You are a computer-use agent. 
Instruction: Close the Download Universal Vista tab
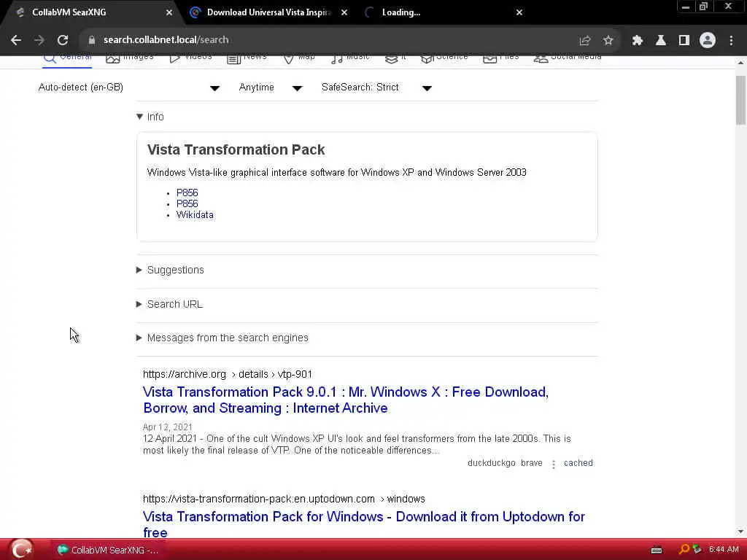pyautogui.click(x=344, y=12)
